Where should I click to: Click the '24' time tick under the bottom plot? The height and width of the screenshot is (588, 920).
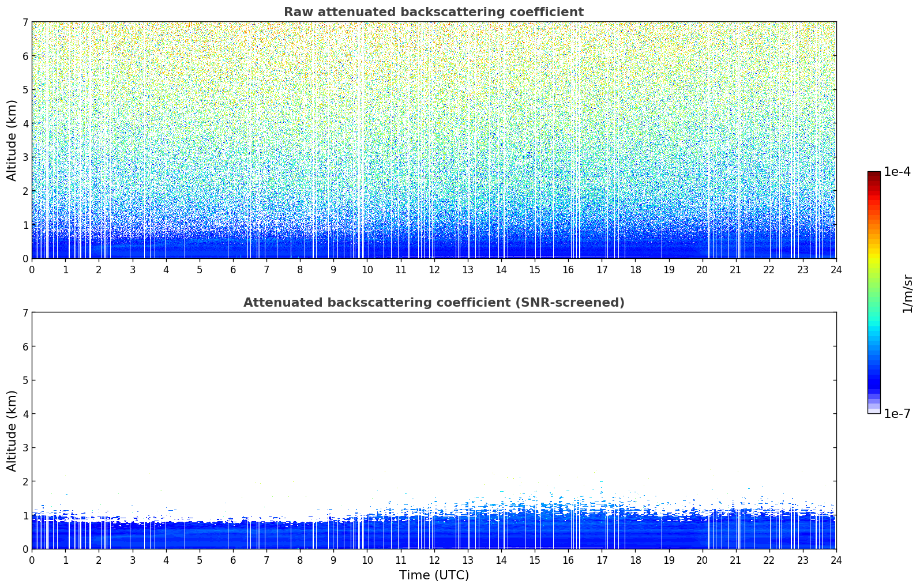pos(836,560)
